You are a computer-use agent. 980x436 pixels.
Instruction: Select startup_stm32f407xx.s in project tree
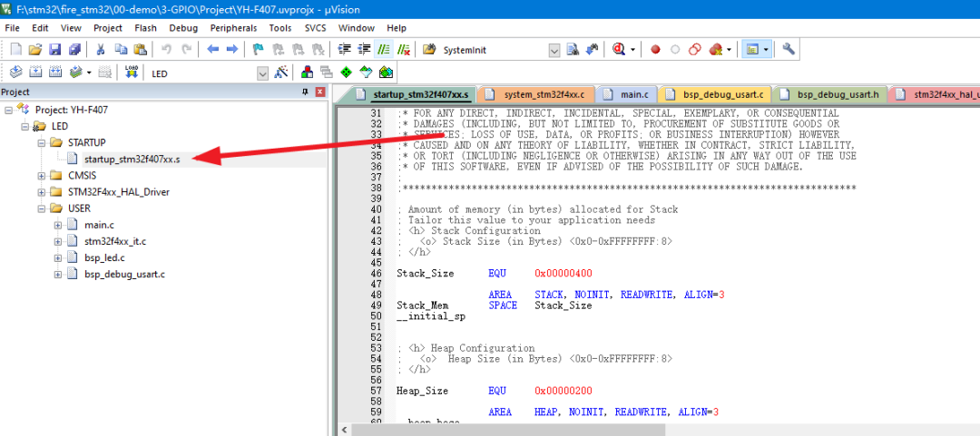click(132, 160)
